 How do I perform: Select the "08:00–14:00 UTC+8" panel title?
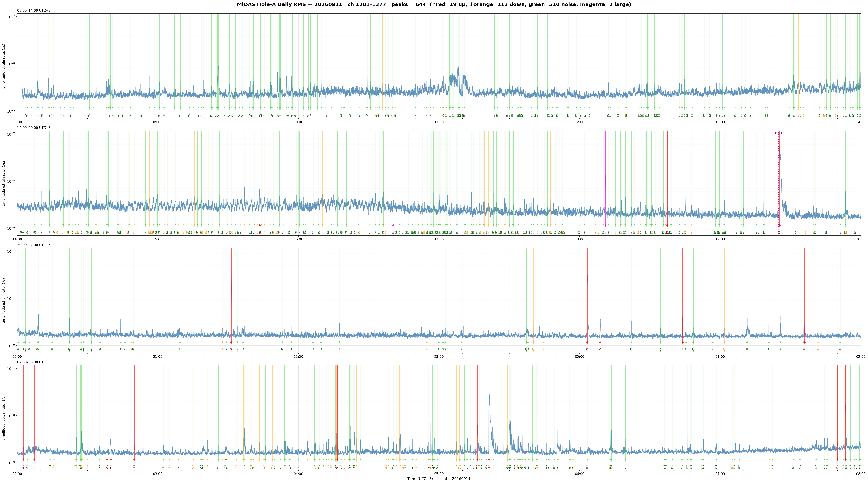tap(34, 10)
